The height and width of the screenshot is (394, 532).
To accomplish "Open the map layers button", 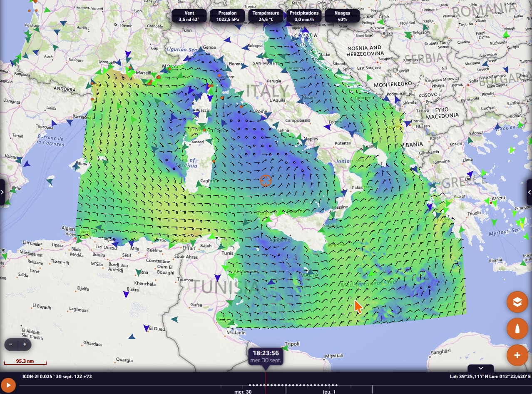I will pyautogui.click(x=517, y=302).
